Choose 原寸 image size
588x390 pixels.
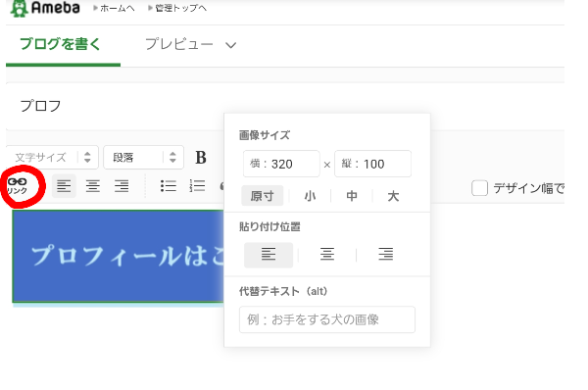click(262, 196)
